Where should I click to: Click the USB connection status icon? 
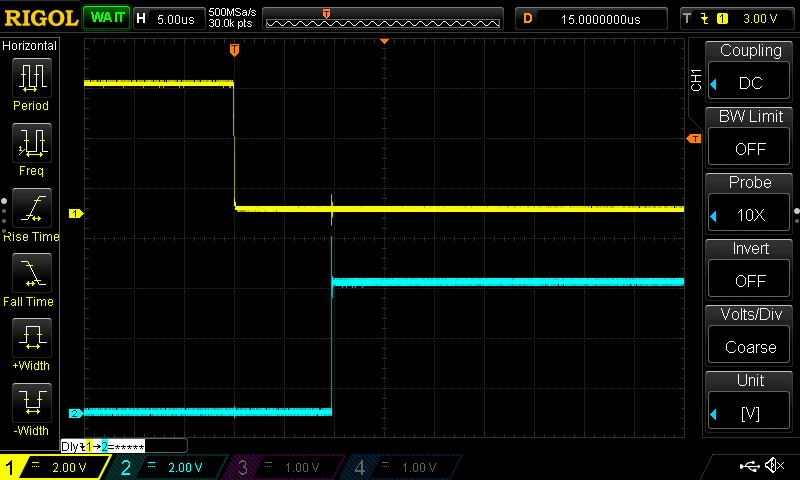point(749,466)
